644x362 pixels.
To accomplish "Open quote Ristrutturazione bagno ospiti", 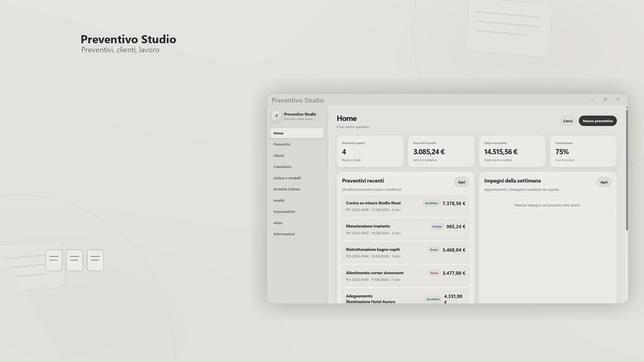I will pos(406,253).
